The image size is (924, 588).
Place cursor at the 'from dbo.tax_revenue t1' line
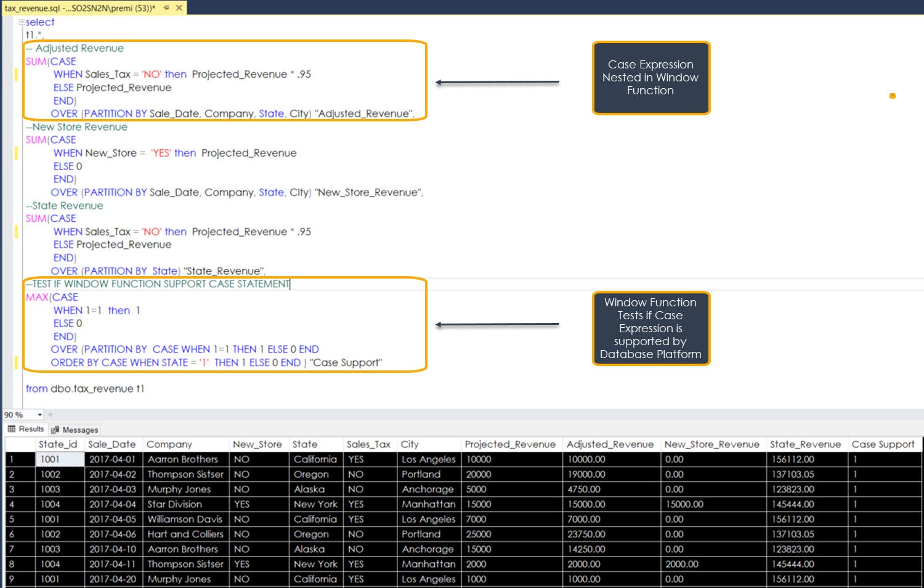pyautogui.click(x=85, y=389)
